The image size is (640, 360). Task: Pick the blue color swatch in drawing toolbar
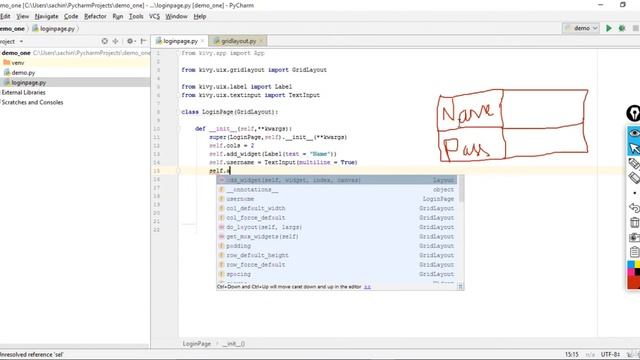[x=631, y=264]
